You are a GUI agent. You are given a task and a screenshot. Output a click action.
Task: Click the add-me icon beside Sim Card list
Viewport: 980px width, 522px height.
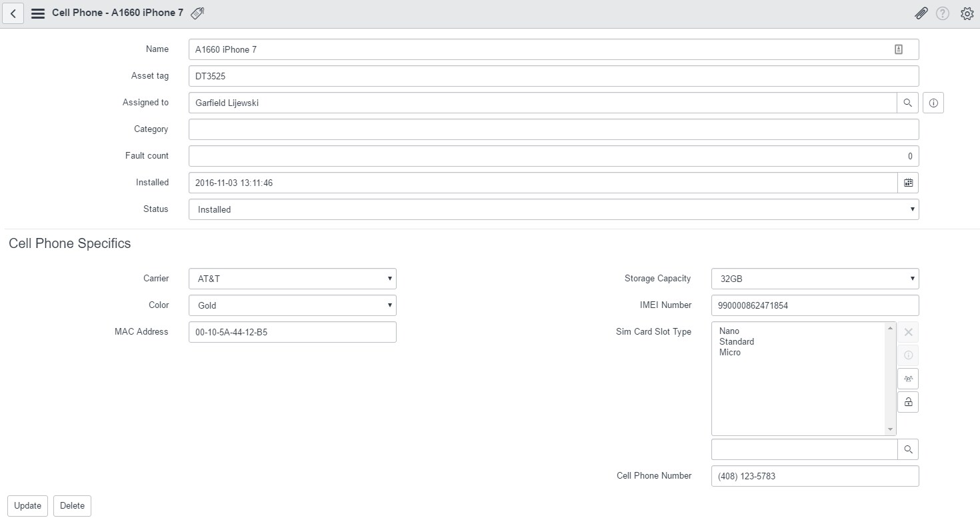coord(908,379)
